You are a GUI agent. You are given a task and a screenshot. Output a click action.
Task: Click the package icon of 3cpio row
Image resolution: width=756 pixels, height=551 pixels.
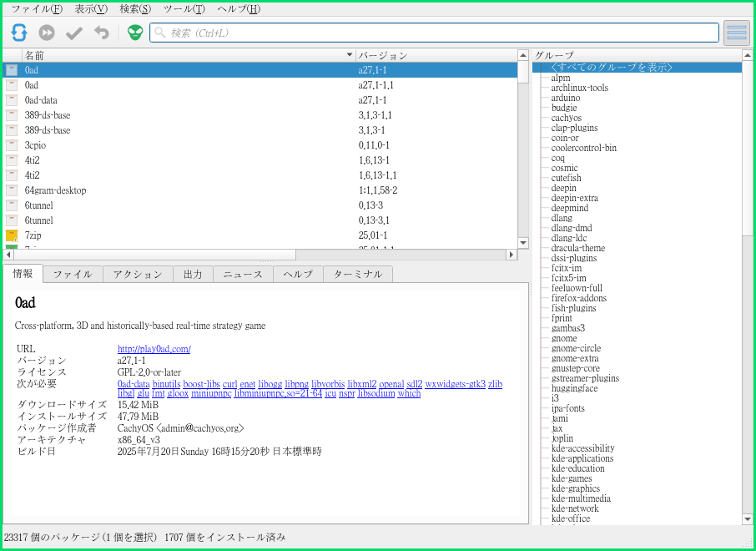pos(12,145)
